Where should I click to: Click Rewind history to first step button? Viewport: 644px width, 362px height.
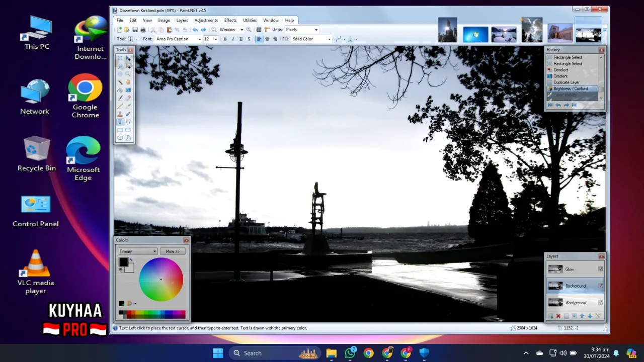click(x=550, y=105)
